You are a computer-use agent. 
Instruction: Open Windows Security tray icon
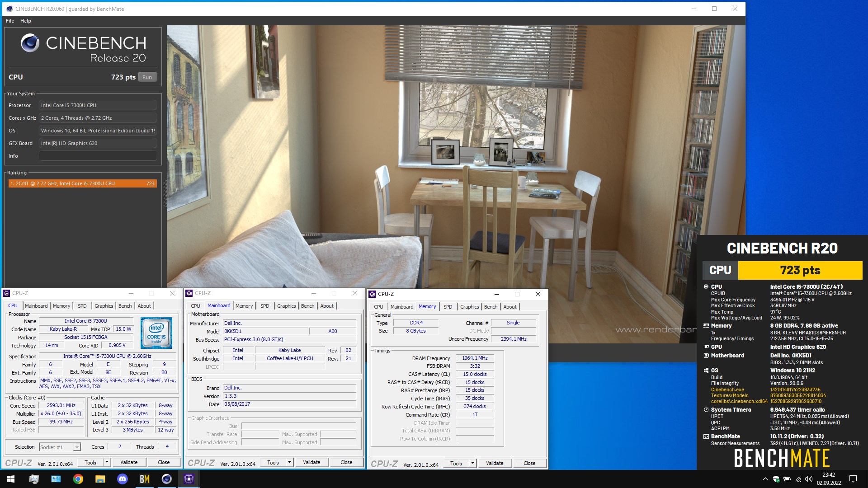[x=776, y=479]
